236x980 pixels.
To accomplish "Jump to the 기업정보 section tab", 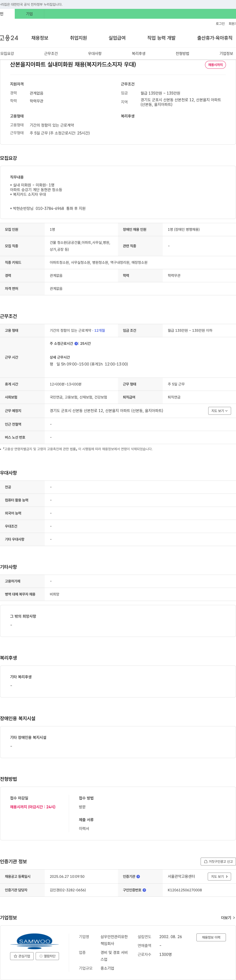I will point(226,54).
